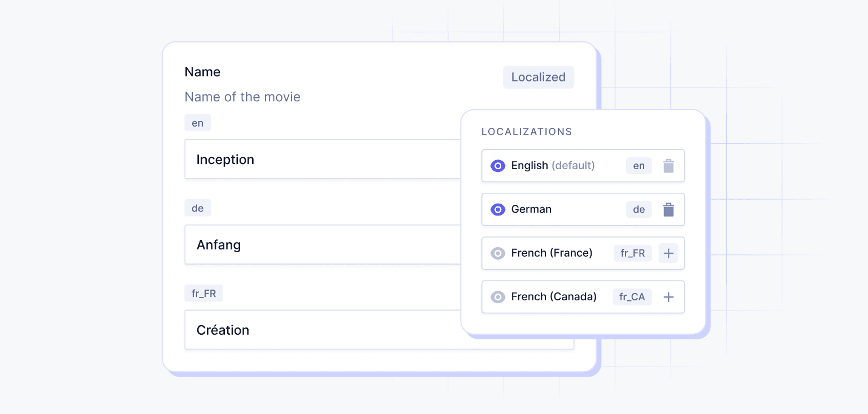
Task: Toggle visibility eye for German localization
Action: click(x=498, y=209)
